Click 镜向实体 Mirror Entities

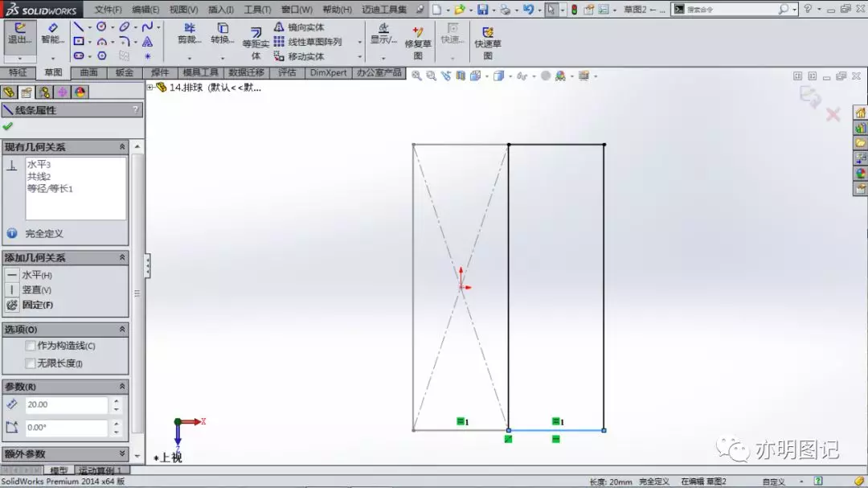[300, 27]
